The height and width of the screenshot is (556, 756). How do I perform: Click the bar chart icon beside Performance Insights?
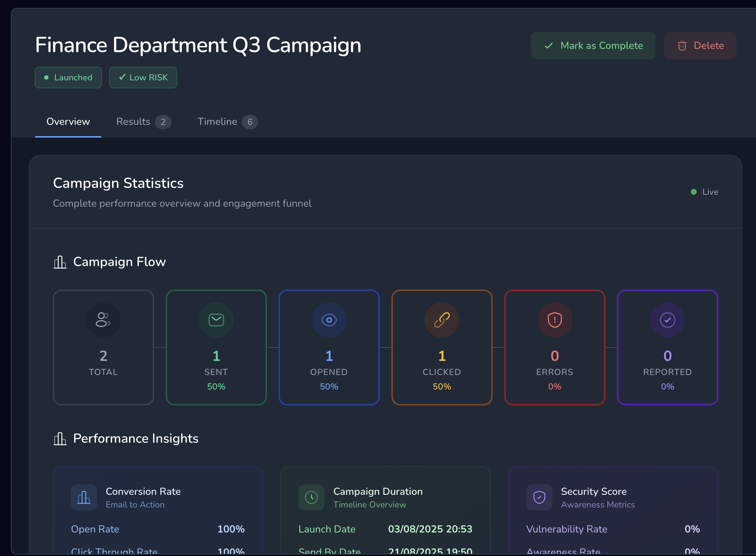click(60, 439)
